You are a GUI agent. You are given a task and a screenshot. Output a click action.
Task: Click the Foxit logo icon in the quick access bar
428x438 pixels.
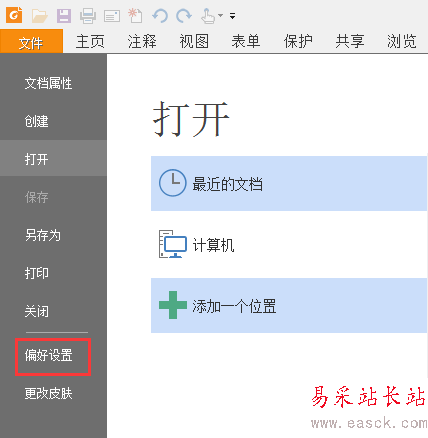[14, 15]
